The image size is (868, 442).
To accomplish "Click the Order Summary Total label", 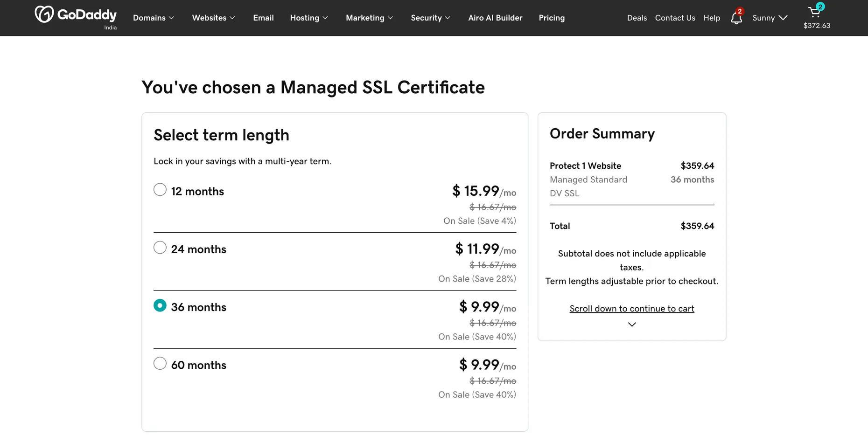I will pyautogui.click(x=560, y=226).
